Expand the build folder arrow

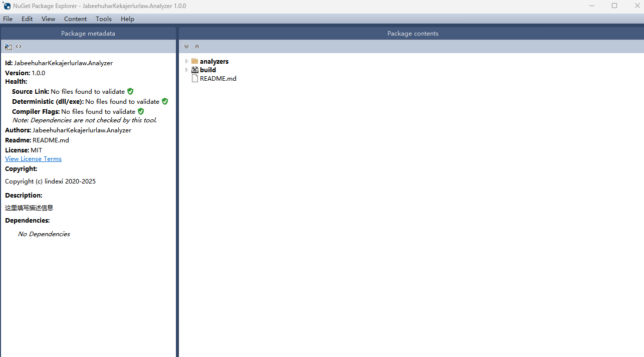187,70
